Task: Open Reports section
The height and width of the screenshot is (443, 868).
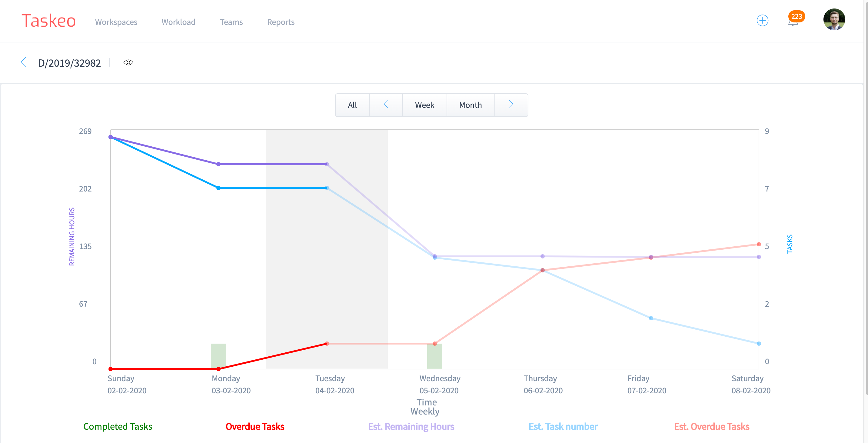Action: [x=281, y=22]
